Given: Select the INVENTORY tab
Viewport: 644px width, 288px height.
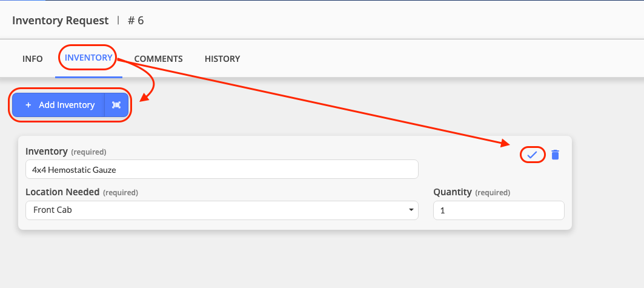Looking at the screenshot, I should (x=88, y=58).
